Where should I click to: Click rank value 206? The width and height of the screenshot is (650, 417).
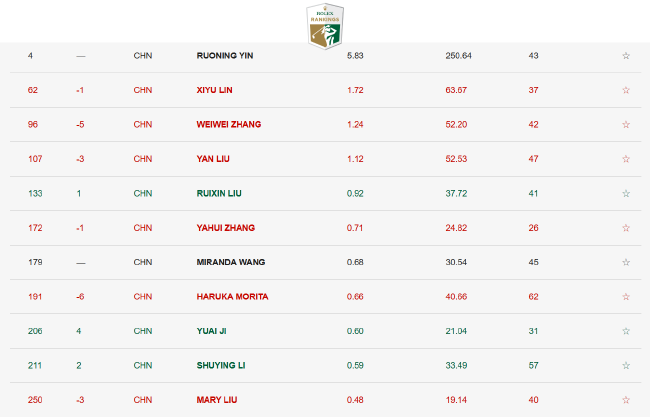(x=35, y=331)
